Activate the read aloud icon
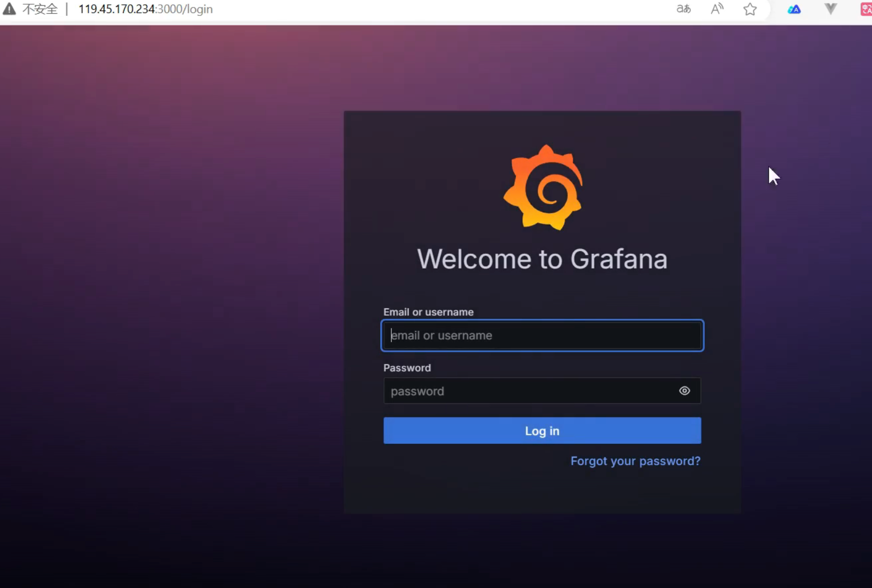This screenshot has height=588, width=872. (x=717, y=9)
